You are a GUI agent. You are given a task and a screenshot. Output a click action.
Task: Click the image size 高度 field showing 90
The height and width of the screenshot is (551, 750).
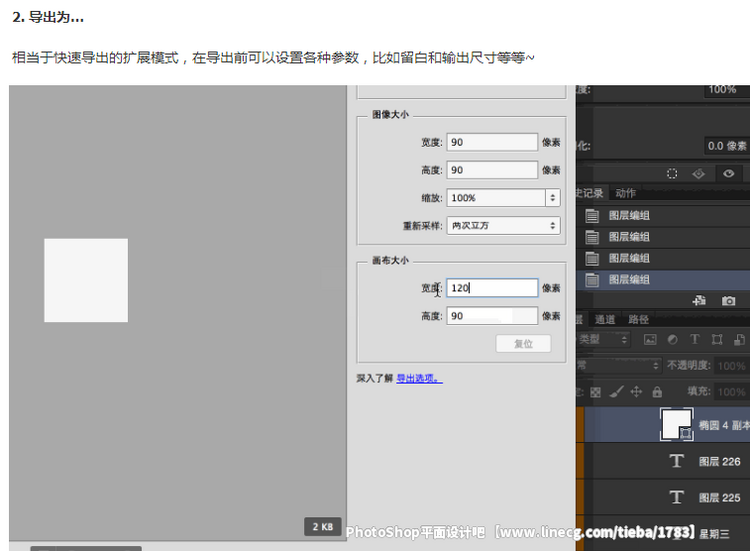click(492, 170)
